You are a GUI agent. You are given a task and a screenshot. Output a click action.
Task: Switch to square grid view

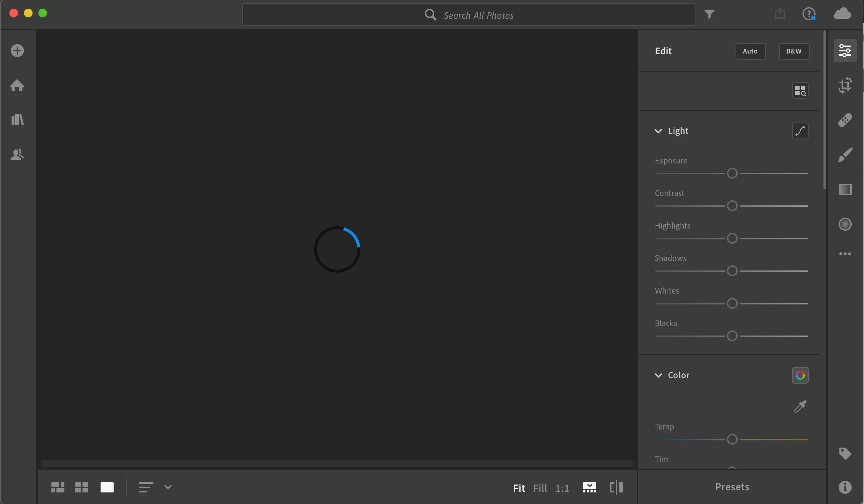[x=82, y=487]
